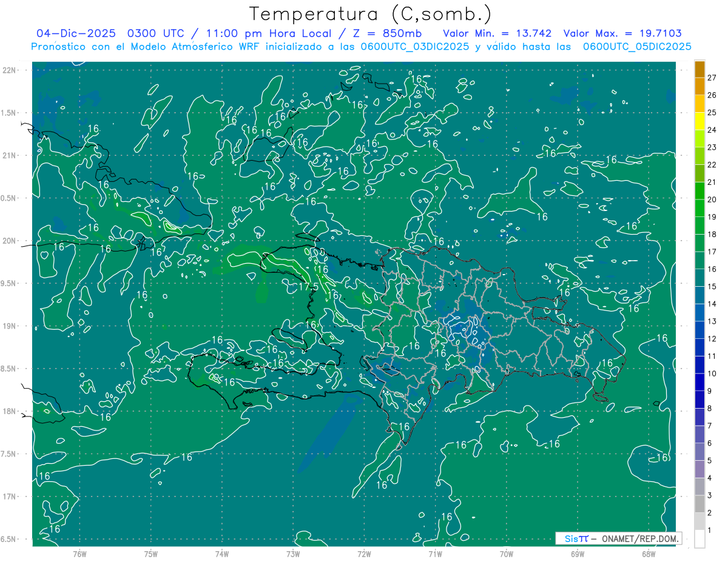The height and width of the screenshot is (562, 728).
Task: Click the color scale value "18"
Action: [x=712, y=234]
